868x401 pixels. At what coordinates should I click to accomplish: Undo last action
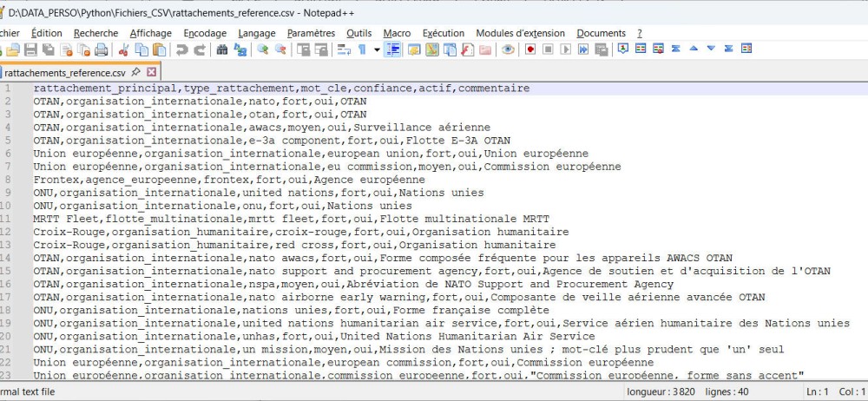coord(181,49)
